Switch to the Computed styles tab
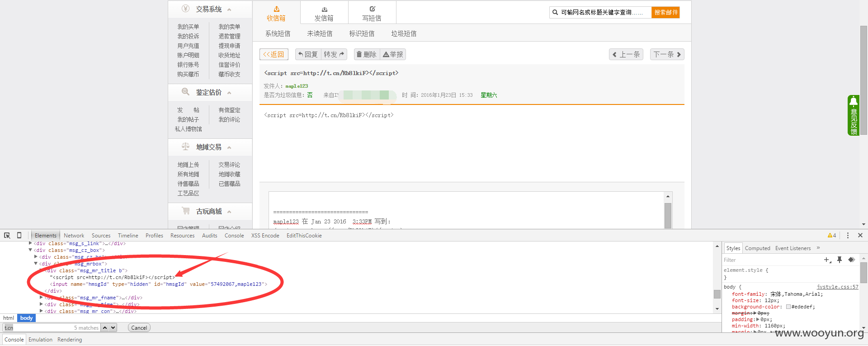The height and width of the screenshot is (346, 868). coord(758,248)
